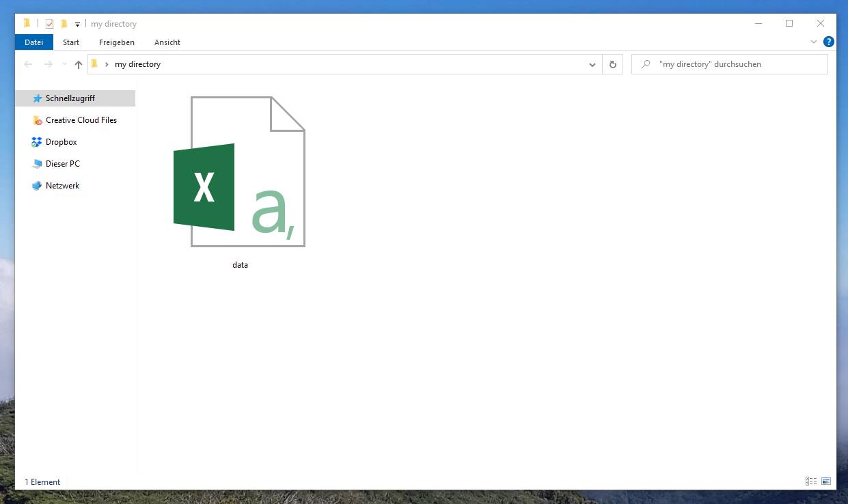Expand the ribbon with the chevron
The image size is (848, 504).
(814, 42)
